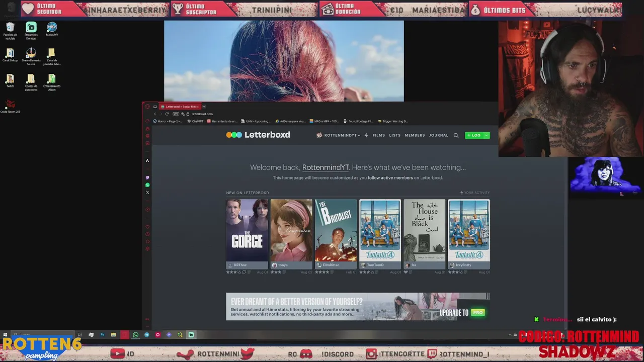The width and height of the screenshot is (644, 362).
Task: Click the Aria AI sidebar icon
Action: tap(147, 160)
